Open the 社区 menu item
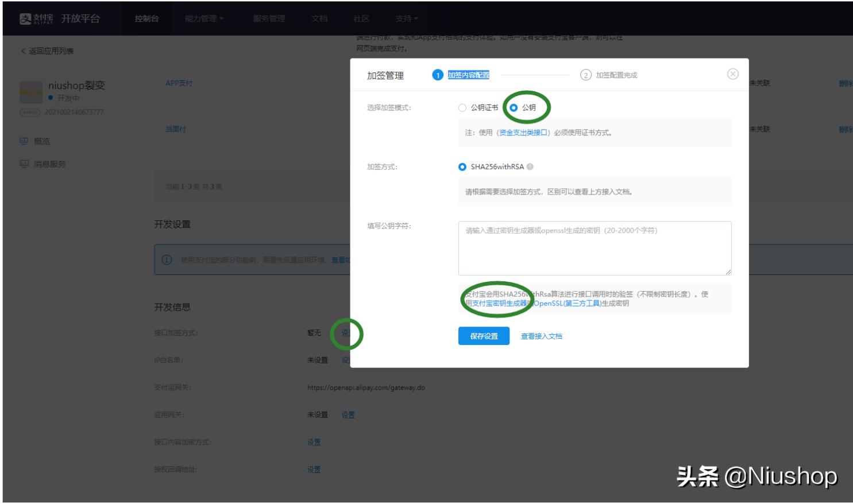The height and width of the screenshot is (504, 853). 361,18
